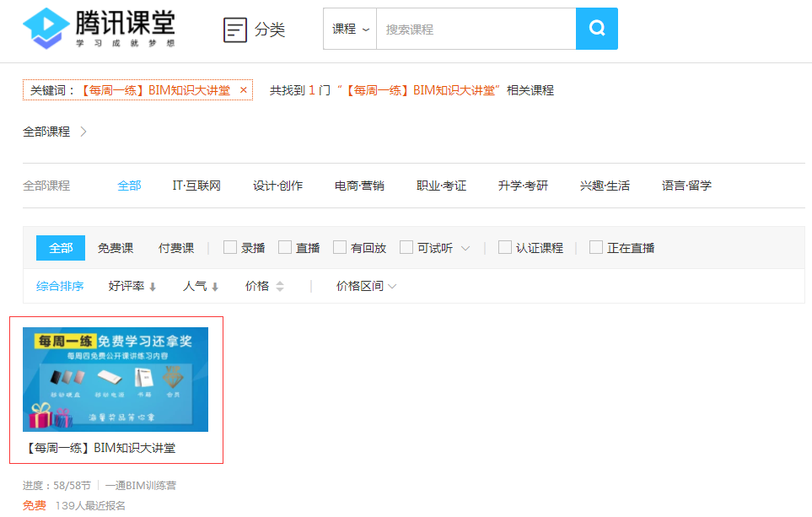Enable the 有回放 checkbox
Image resolution: width=812 pixels, height=517 pixels.
tap(340, 247)
